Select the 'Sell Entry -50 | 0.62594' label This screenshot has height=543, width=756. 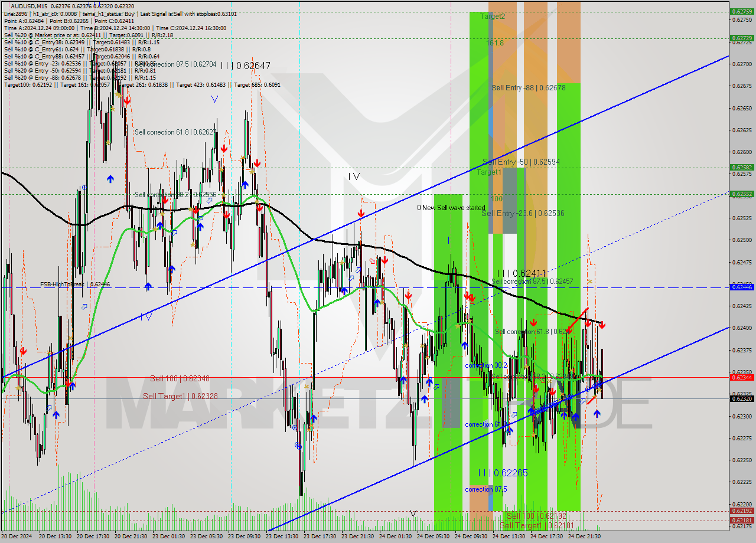[x=521, y=161]
